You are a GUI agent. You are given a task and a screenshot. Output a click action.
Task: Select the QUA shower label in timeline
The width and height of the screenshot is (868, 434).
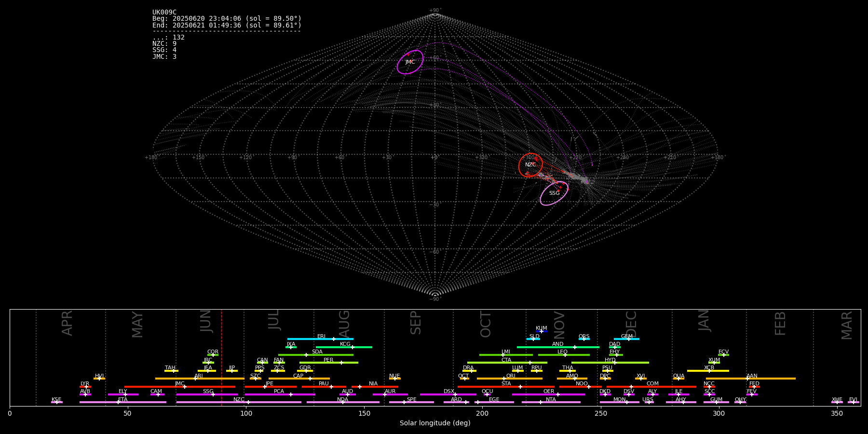click(x=679, y=376)
